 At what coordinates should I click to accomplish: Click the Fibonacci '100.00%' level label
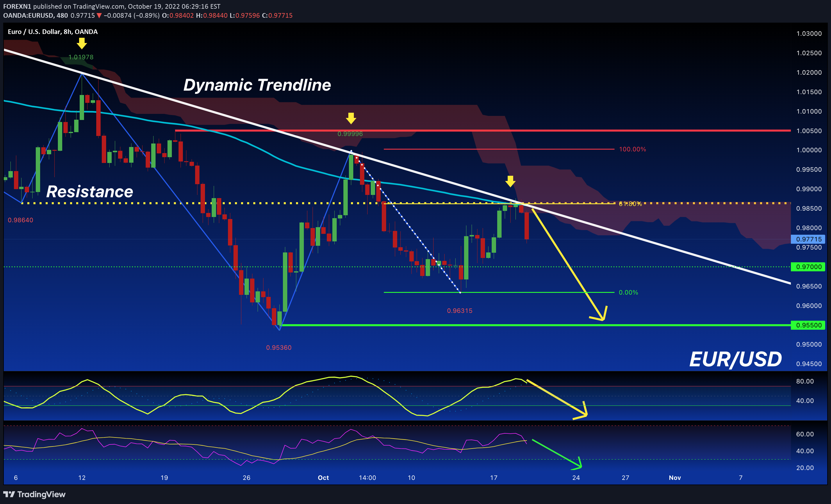(632, 149)
